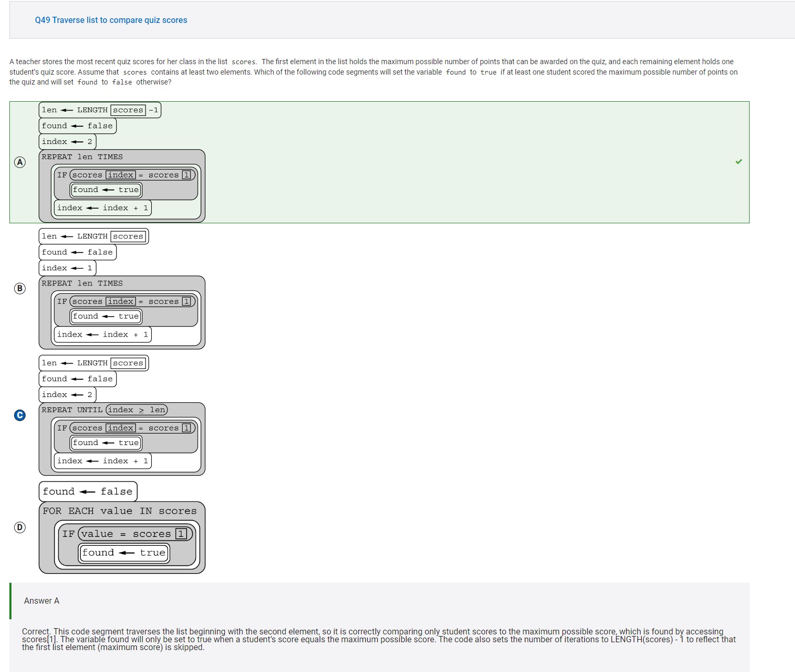Screen dimensions: 795x672
Task: Select answer choice A radio button
Action: (x=20, y=162)
